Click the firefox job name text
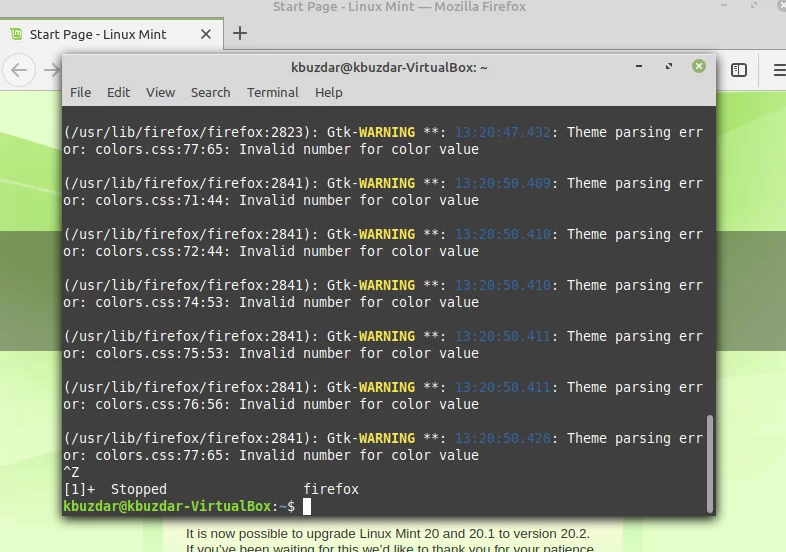The height and width of the screenshot is (552, 786). pyautogui.click(x=331, y=489)
